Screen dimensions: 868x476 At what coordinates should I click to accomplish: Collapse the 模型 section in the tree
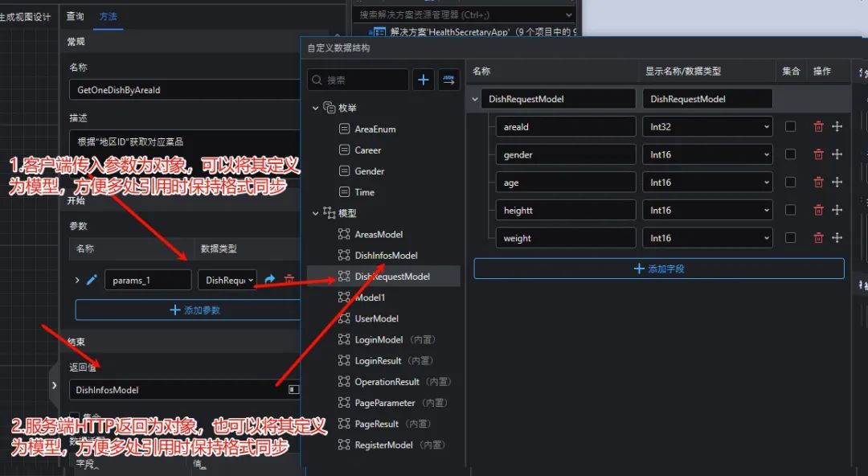(x=317, y=213)
